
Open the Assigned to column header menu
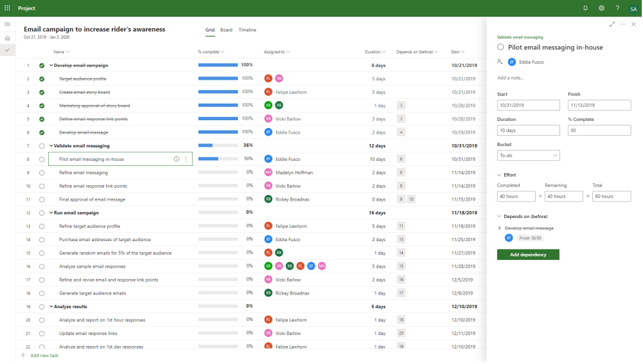pyautogui.click(x=276, y=52)
